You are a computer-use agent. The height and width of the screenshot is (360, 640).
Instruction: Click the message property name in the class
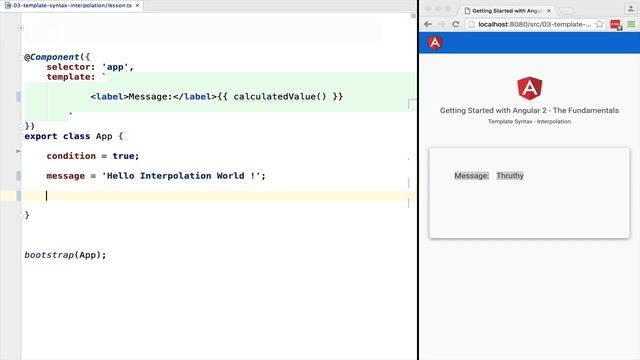pyautogui.click(x=66, y=176)
